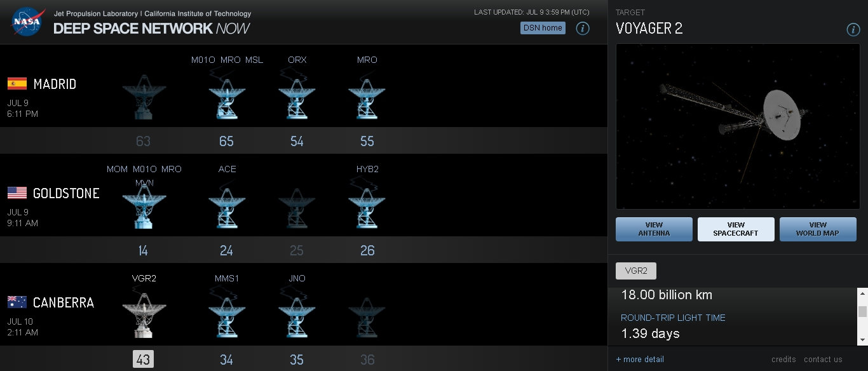Viewport: 868px width, 371px height.
Task: Click the Spain flag for Madrid
Action: 17,84
